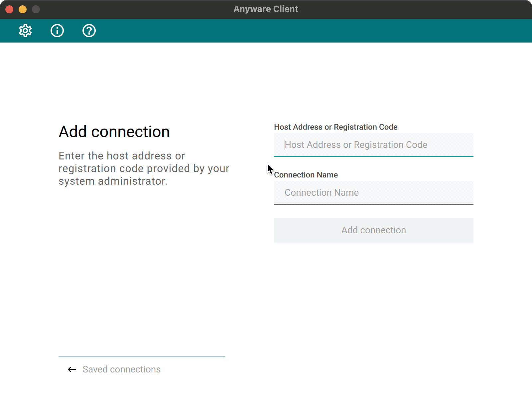This screenshot has height=412, width=532.
Task: Get assistance using the circled question mark
Action: [89, 31]
